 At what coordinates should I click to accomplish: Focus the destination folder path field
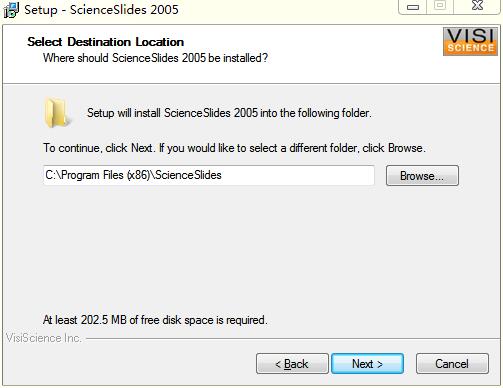coord(209,175)
